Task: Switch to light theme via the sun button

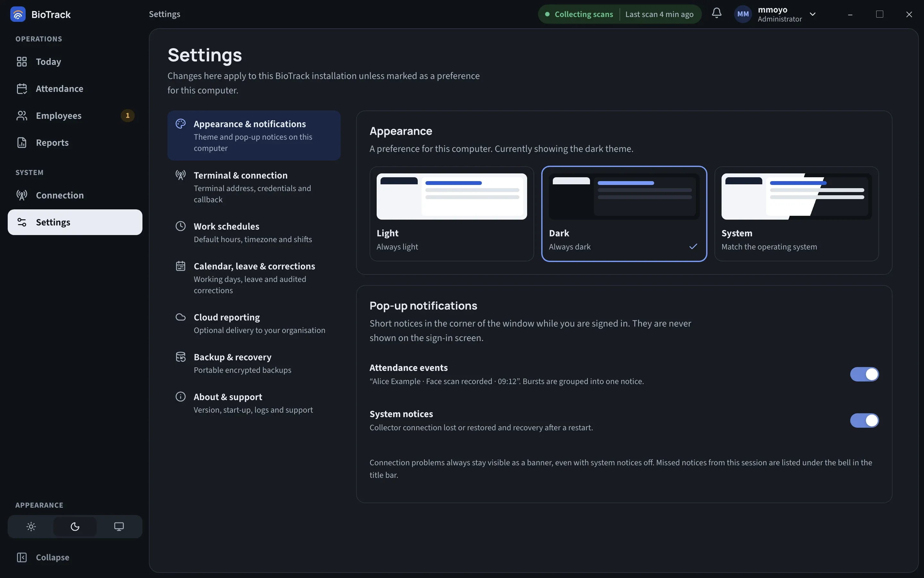Action: [31, 527]
